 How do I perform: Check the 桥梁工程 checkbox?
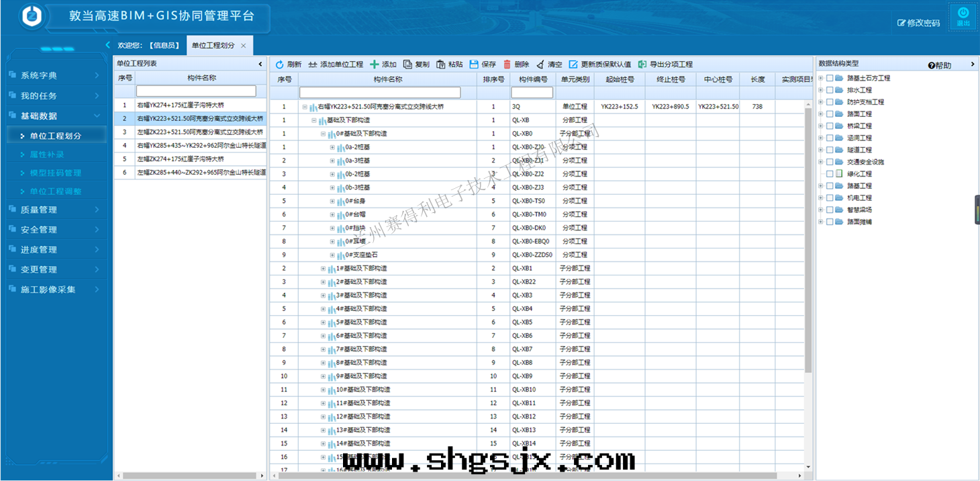click(x=830, y=126)
